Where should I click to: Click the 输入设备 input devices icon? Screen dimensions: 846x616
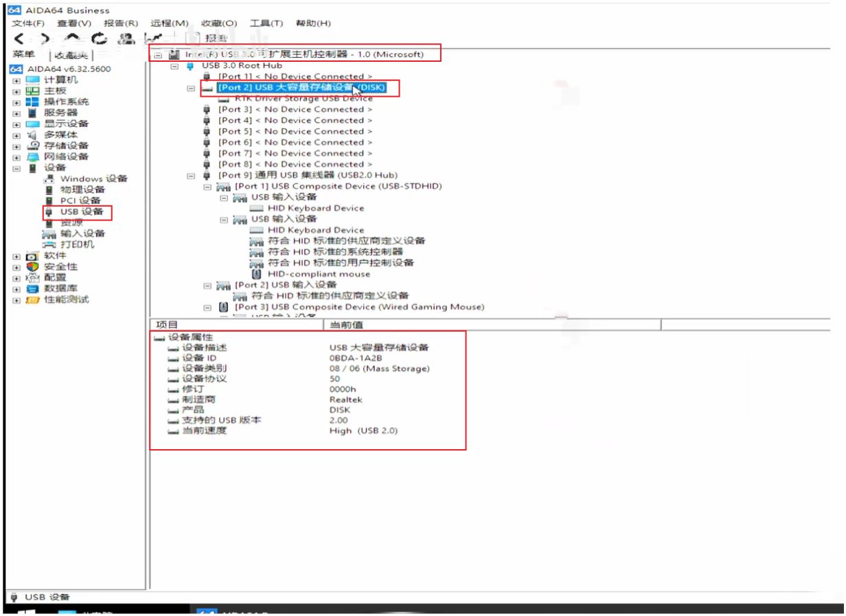point(49,233)
